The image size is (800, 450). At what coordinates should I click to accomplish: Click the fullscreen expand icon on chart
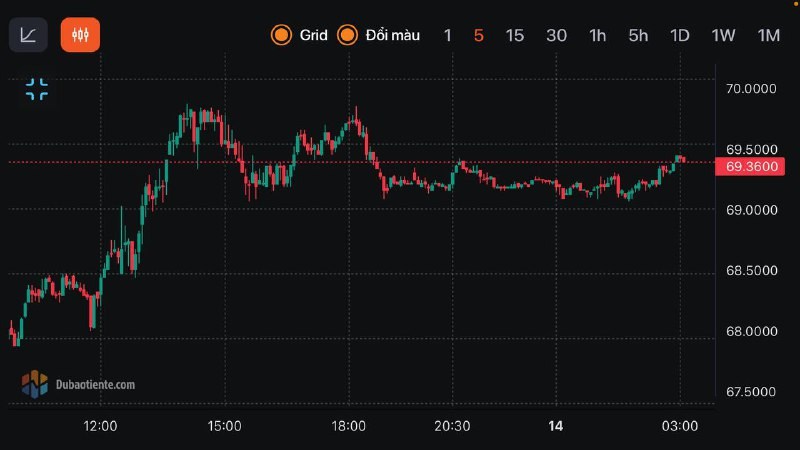pyautogui.click(x=37, y=90)
